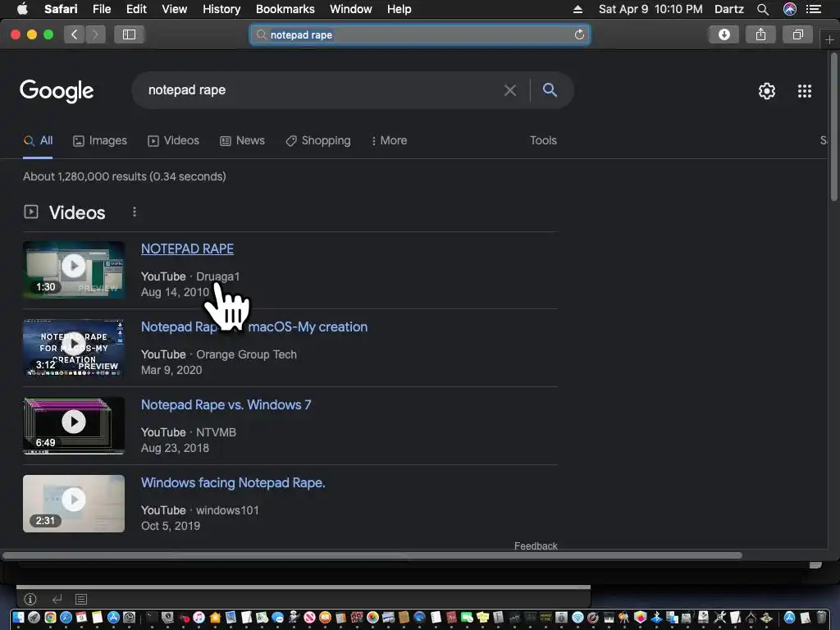Viewport: 840px width, 630px height.
Task: Open the video link by Druaga1
Action: [187, 249]
